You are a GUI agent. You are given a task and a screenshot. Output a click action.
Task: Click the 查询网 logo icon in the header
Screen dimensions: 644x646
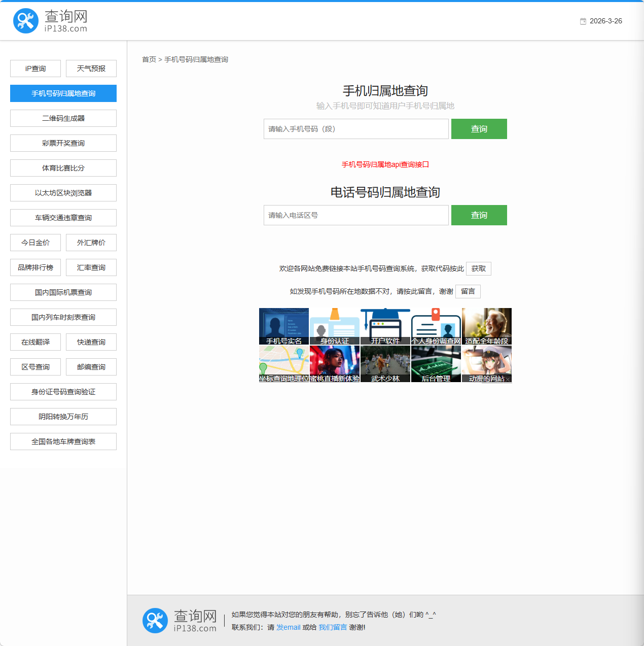click(x=26, y=20)
